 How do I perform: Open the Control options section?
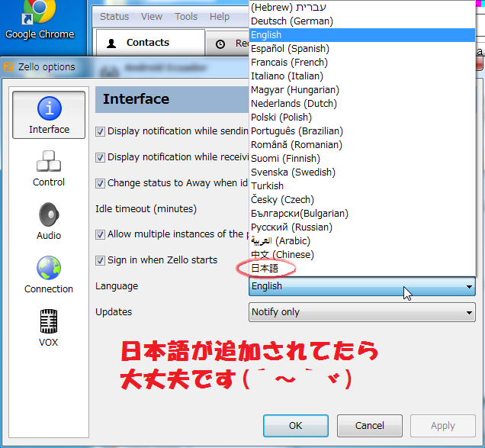click(49, 169)
